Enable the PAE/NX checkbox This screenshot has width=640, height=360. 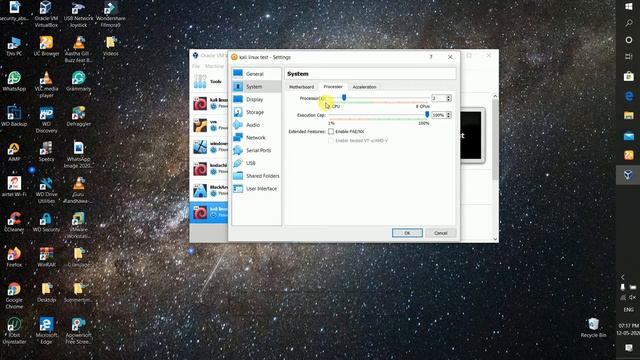(x=331, y=131)
